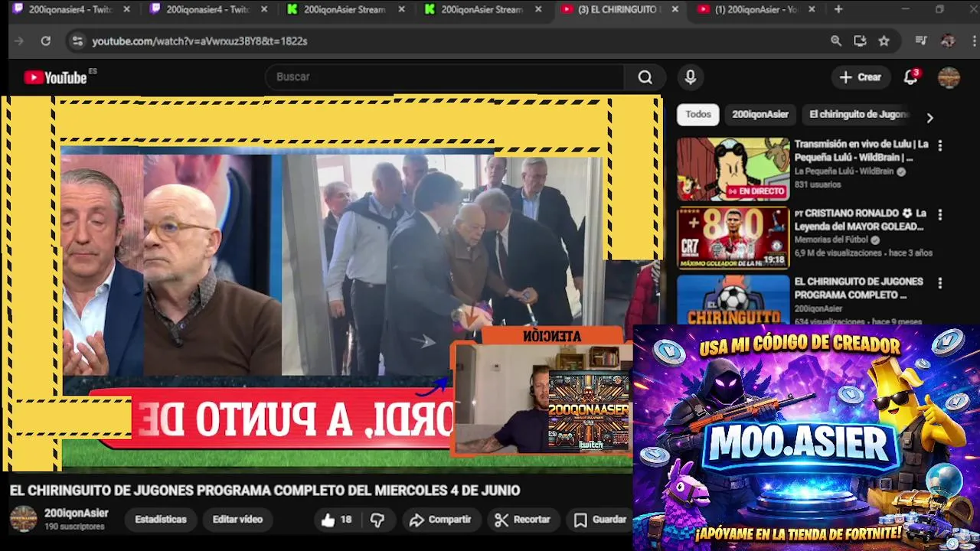Image resolution: width=980 pixels, height=551 pixels.
Task: Open the 200iqonAsier channel avatar below video
Action: click(x=23, y=519)
